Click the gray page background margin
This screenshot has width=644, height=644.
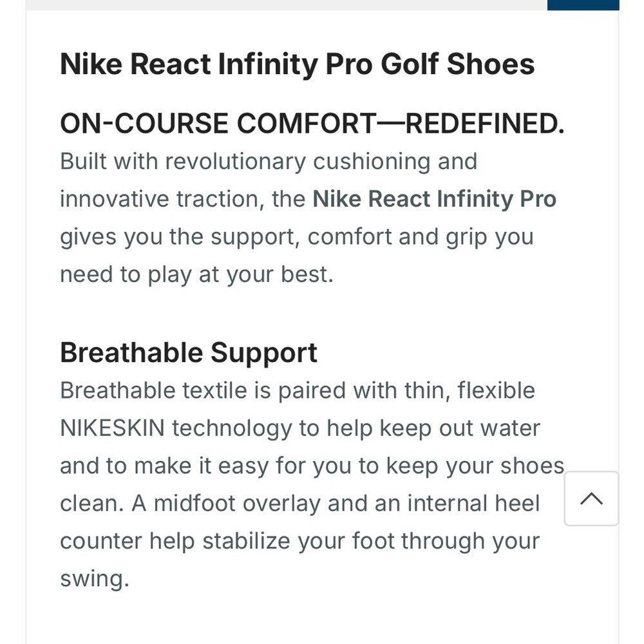point(12,322)
